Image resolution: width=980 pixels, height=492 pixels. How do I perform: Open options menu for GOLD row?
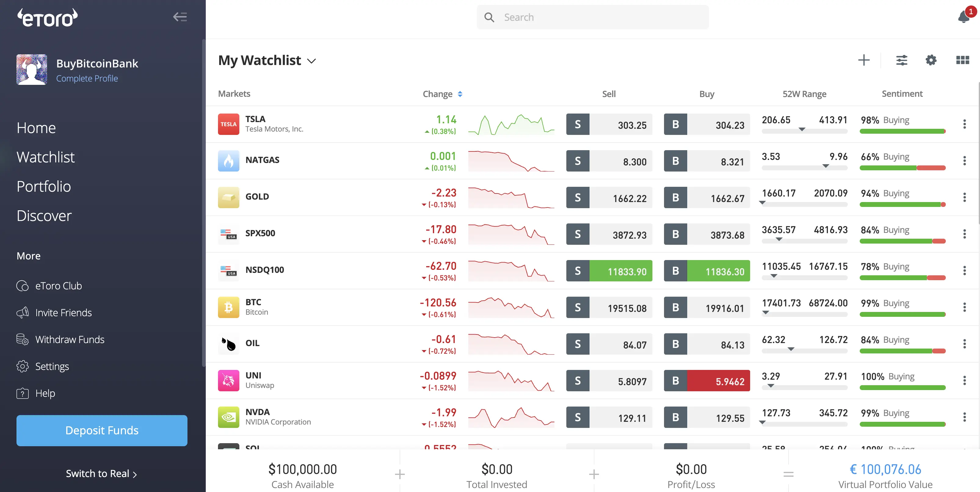pyautogui.click(x=964, y=197)
